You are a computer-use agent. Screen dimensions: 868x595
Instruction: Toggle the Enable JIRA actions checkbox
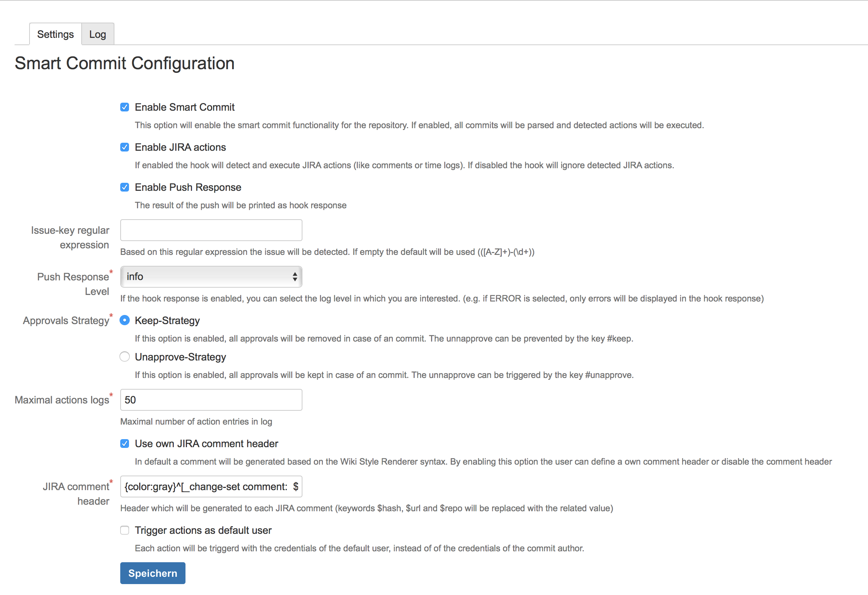click(125, 147)
